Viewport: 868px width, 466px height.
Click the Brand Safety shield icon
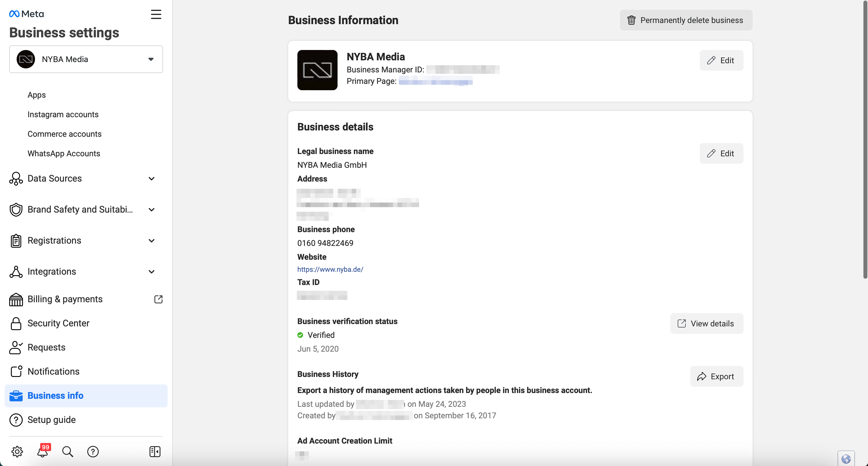coord(16,210)
